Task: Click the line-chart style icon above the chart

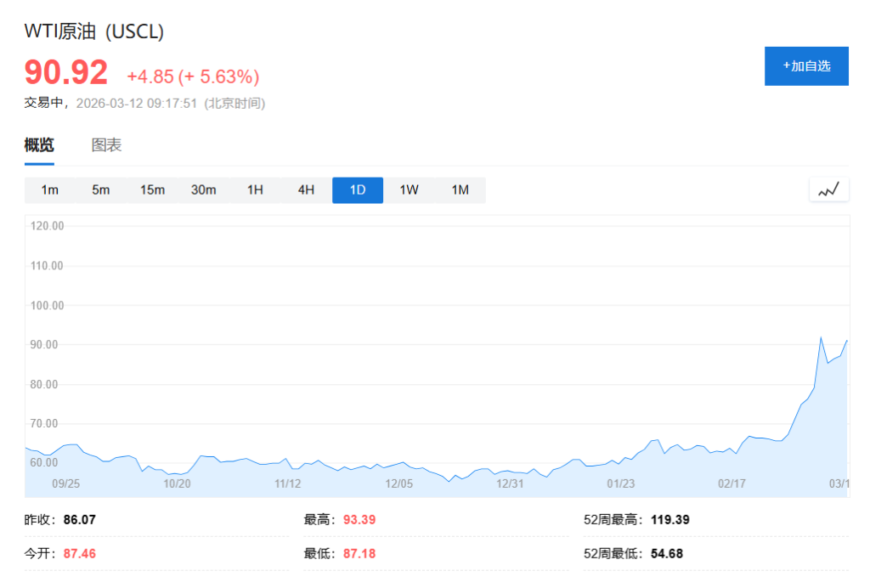Action: click(x=828, y=189)
